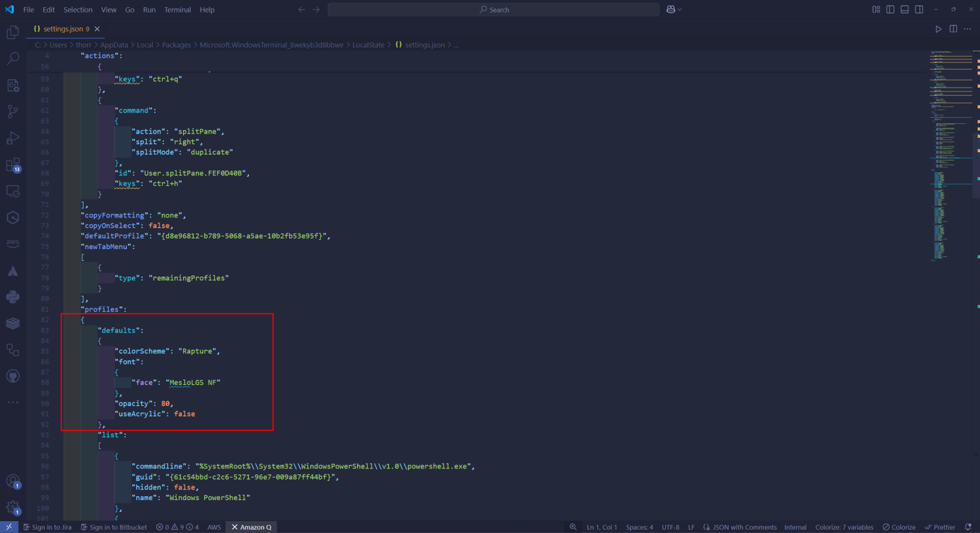This screenshot has width=980, height=533.
Task: Go back using the navigation arrow
Action: (x=302, y=9)
